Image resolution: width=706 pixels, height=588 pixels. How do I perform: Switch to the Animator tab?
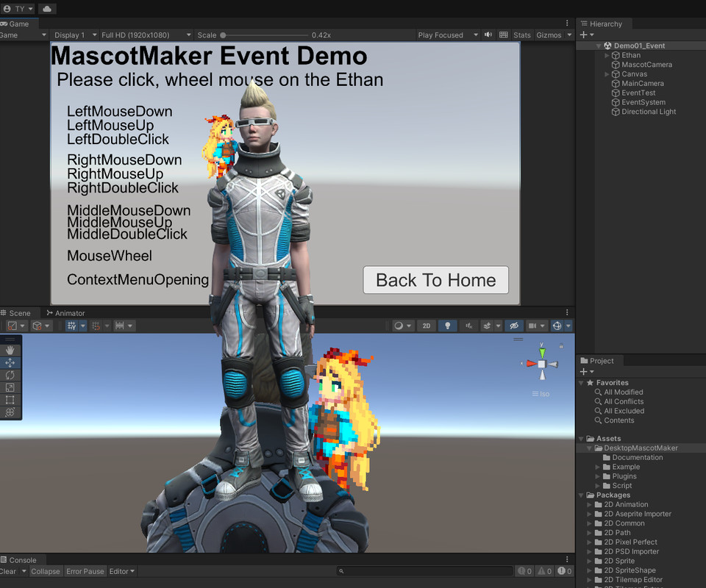71,312
